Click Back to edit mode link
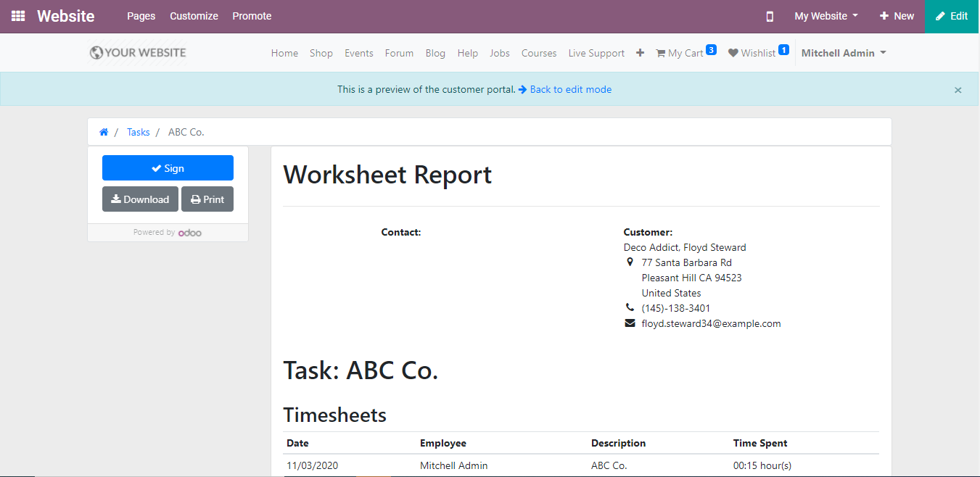 click(x=570, y=90)
